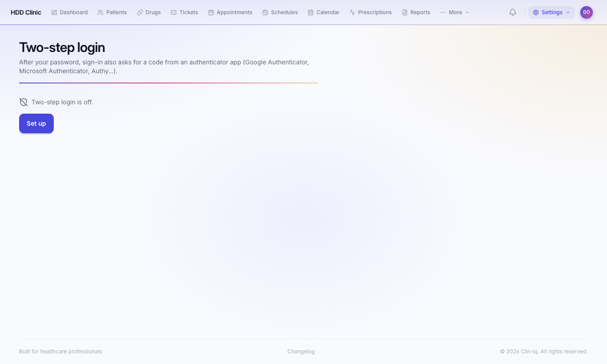Click the More ellipsis icon
Viewport: 607px width, 364px height.
coord(443,12)
